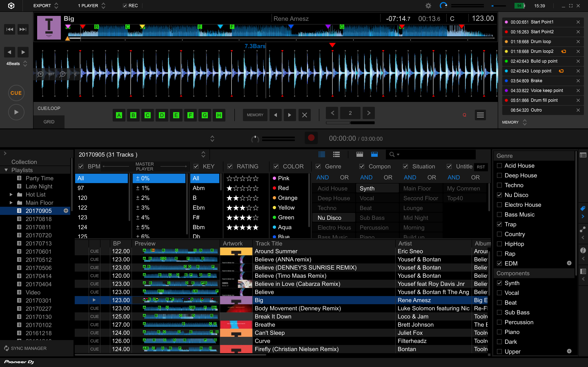Collapse the Playlists tree

tap(6, 170)
